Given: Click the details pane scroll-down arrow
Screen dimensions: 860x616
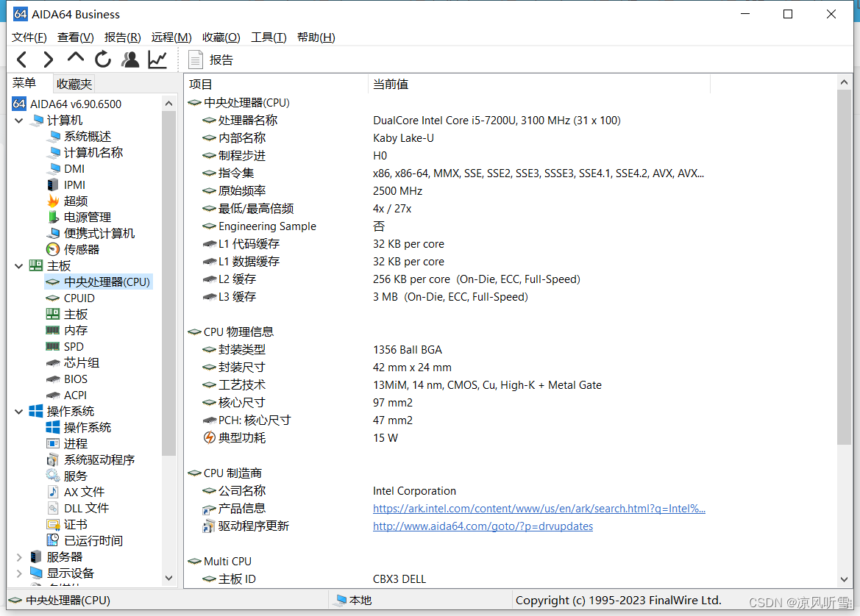Looking at the screenshot, I should [x=844, y=579].
